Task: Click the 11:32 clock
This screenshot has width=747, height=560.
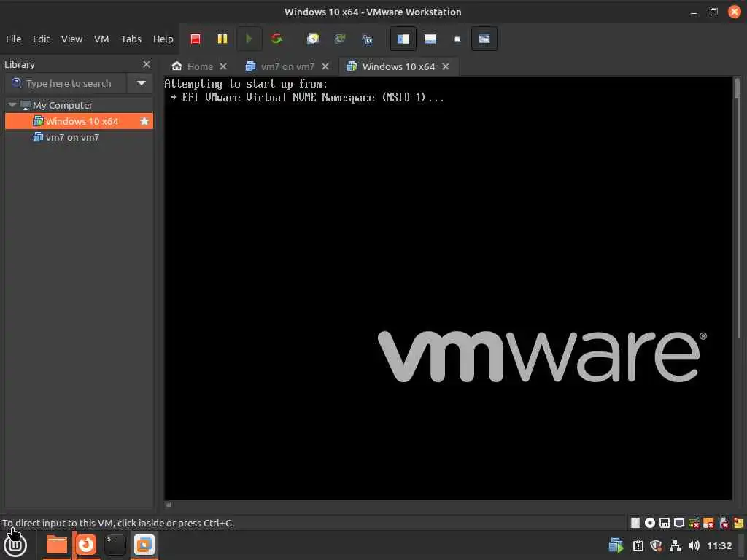Action: point(719,545)
